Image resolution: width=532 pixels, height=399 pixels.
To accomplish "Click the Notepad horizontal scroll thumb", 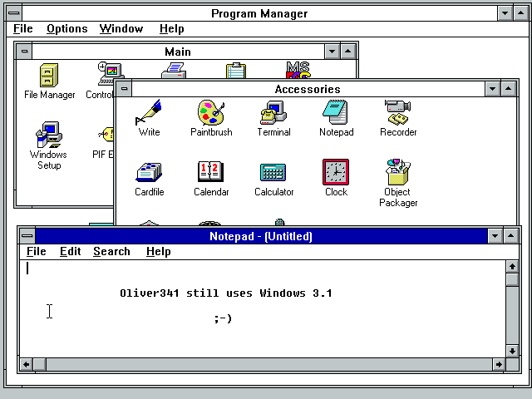I will point(40,365).
